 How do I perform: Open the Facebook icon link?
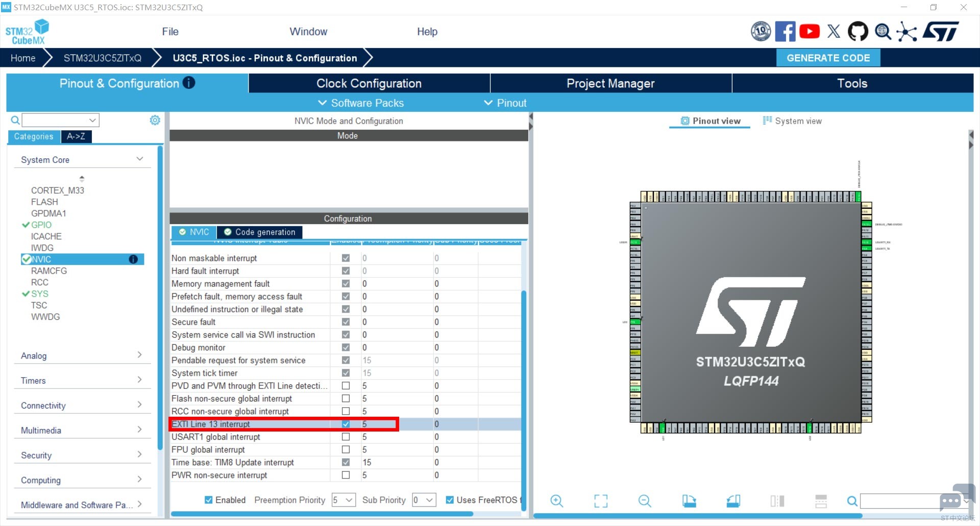pyautogui.click(x=785, y=32)
